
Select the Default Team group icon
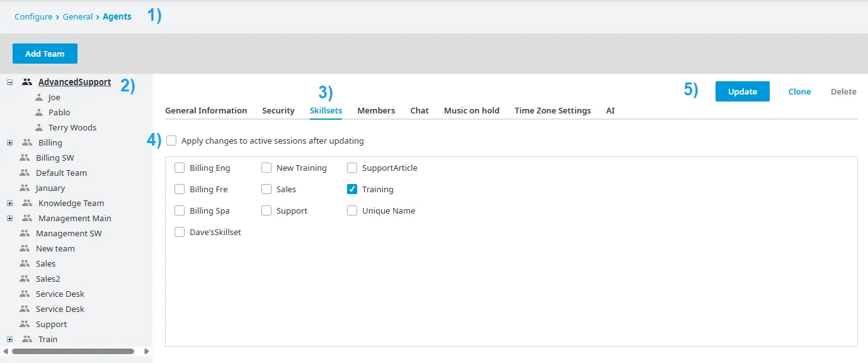pyautogui.click(x=25, y=173)
